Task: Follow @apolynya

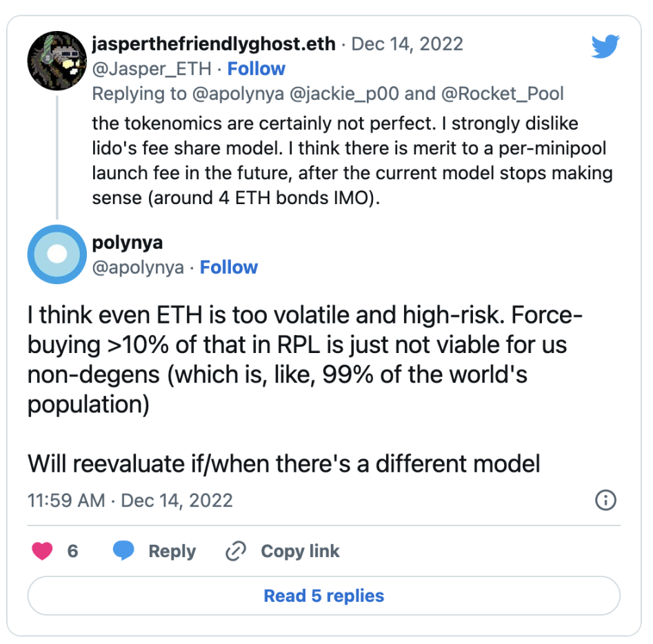Action: (228, 268)
